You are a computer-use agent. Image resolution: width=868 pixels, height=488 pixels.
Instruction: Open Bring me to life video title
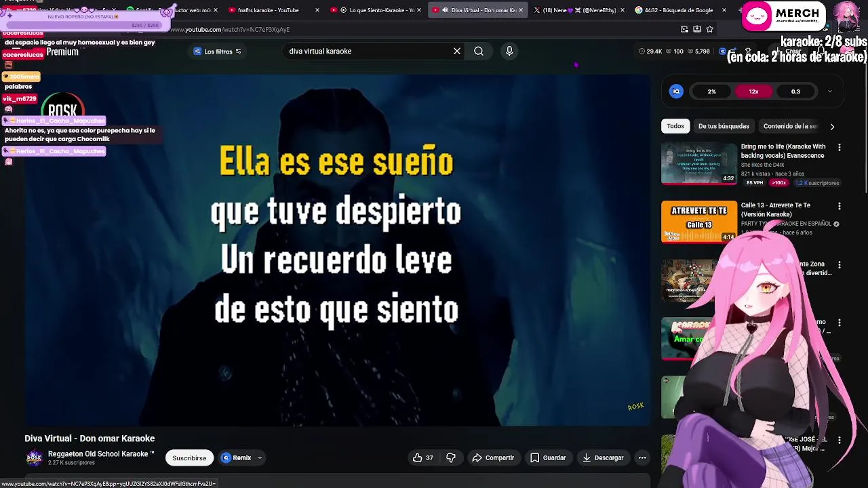pos(783,151)
